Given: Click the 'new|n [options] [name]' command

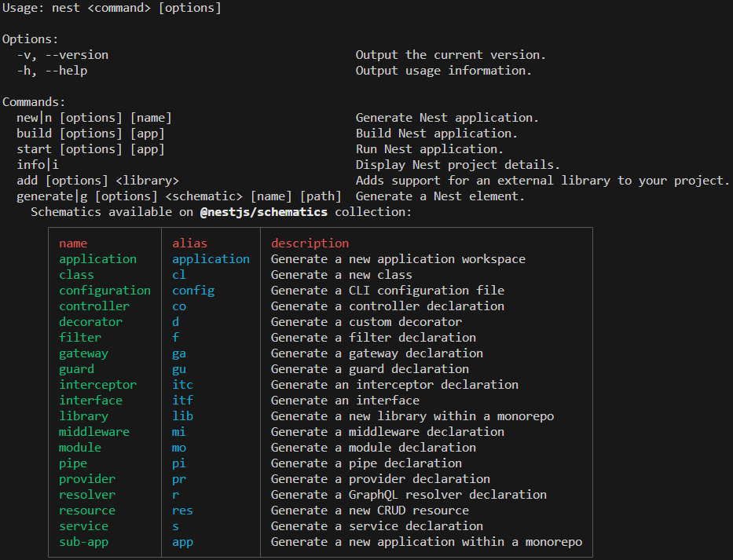Looking at the screenshot, I should click(94, 118).
